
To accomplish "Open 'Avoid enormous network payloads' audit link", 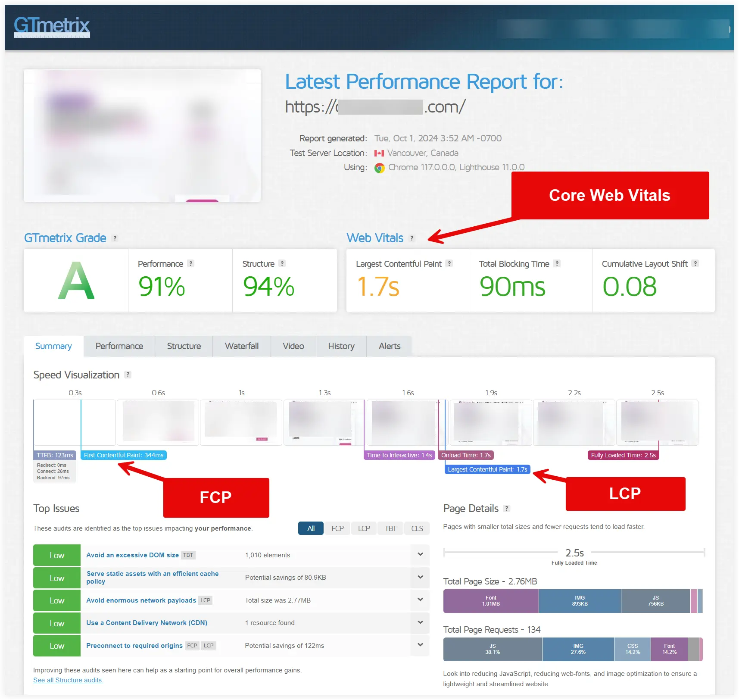I will pos(141,600).
